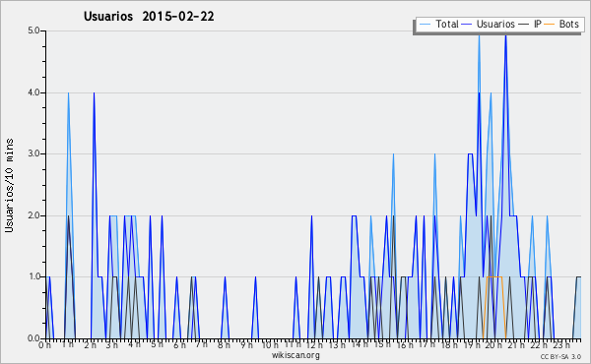The width and height of the screenshot is (591, 364).
Task: Click the '1.0' y-axis value
Action: coord(33,276)
